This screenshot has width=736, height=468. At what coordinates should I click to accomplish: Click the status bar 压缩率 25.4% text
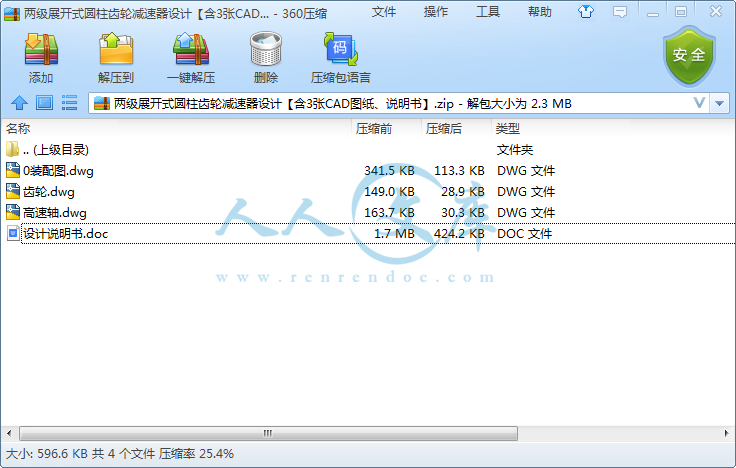pos(196,453)
